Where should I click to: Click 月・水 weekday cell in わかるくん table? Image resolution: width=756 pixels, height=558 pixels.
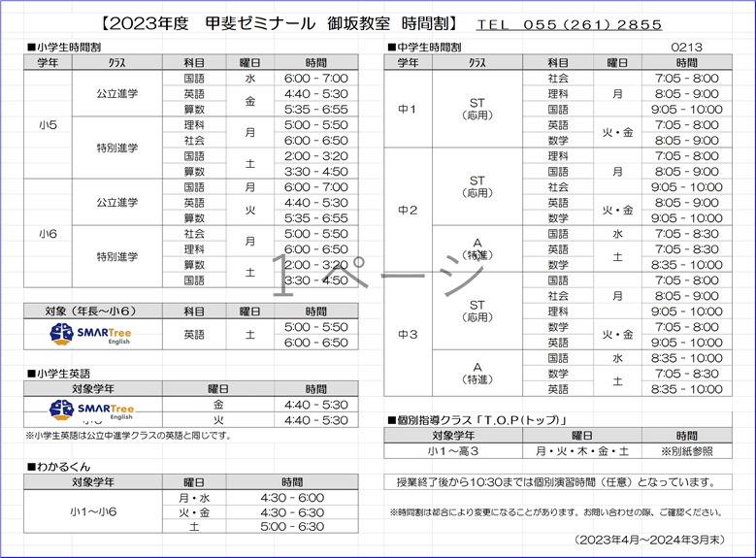click(194, 498)
